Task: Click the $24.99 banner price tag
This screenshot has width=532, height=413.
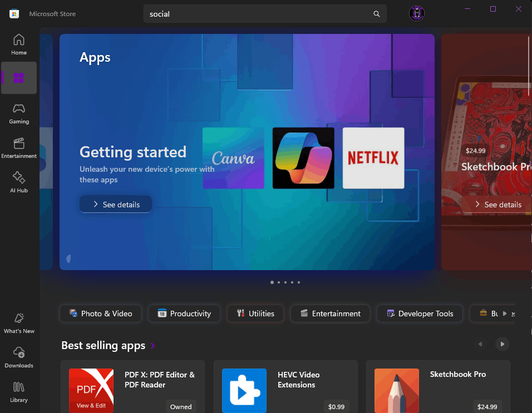Action: coord(475,151)
